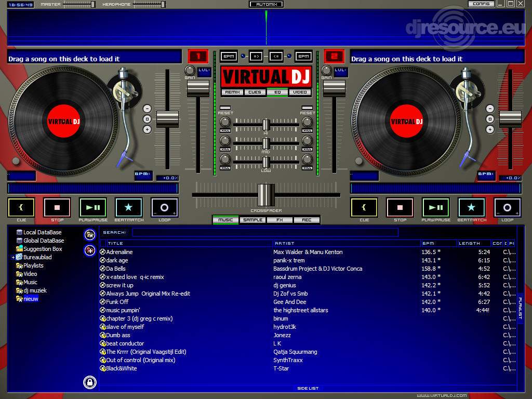Play or pause deck 2
The width and height of the screenshot is (532, 399).
tap(436, 207)
